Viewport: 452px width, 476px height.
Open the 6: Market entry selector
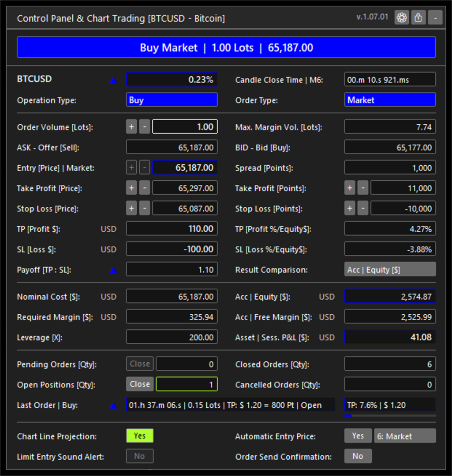pos(405,435)
